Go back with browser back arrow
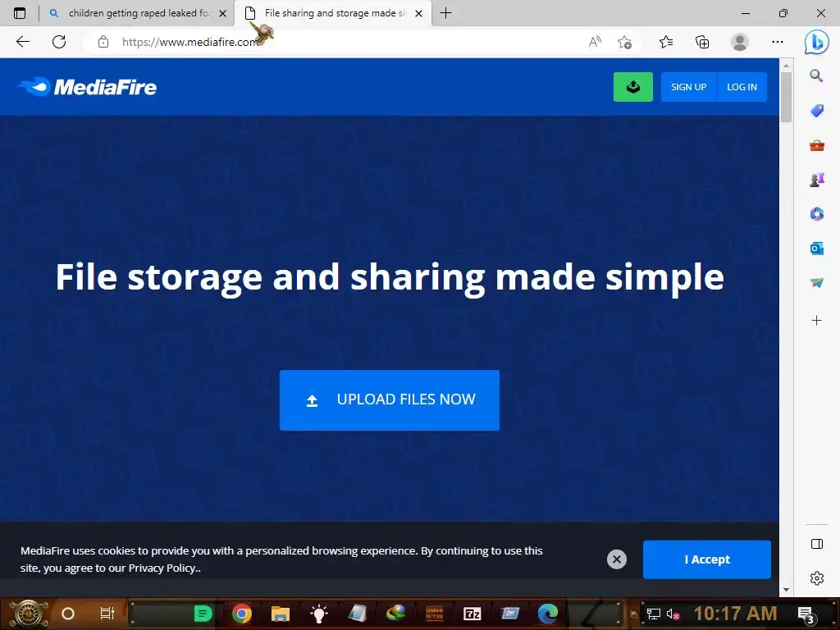The width and height of the screenshot is (840, 630). pos(22,42)
